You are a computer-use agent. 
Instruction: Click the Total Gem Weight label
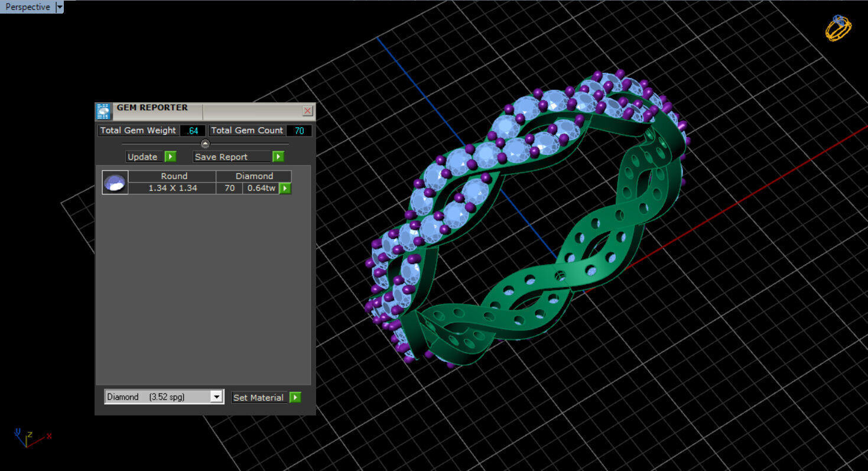pos(138,131)
